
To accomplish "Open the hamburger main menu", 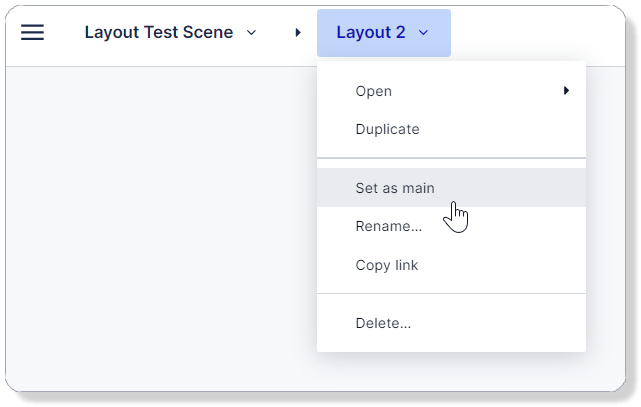I will [33, 33].
